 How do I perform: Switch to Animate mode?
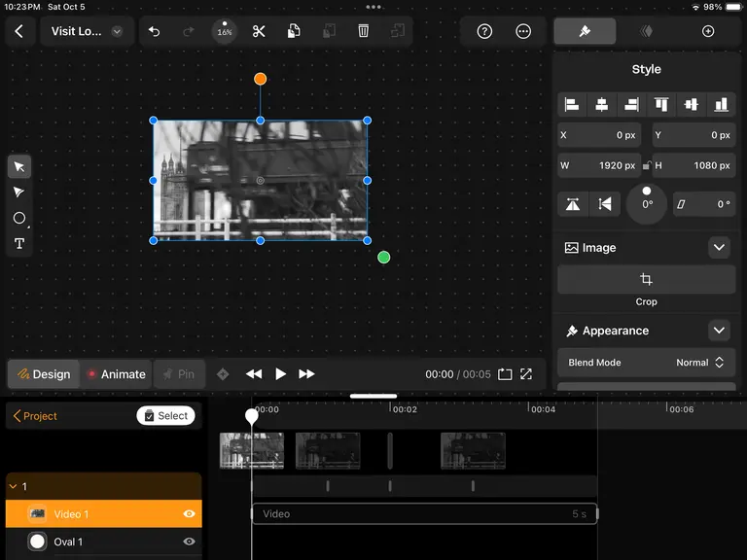pyautogui.click(x=116, y=374)
